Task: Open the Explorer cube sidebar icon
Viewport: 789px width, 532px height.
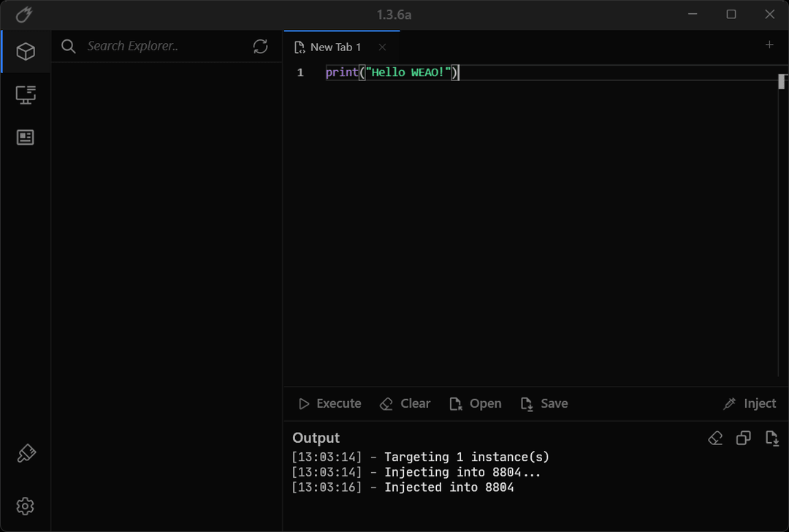Action: pos(26,51)
